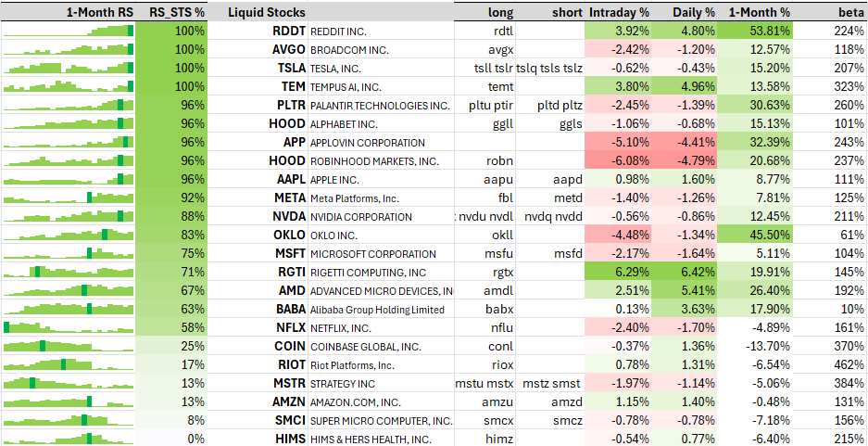Click the COIN 25% RS_STS cell

pyautogui.click(x=171, y=346)
